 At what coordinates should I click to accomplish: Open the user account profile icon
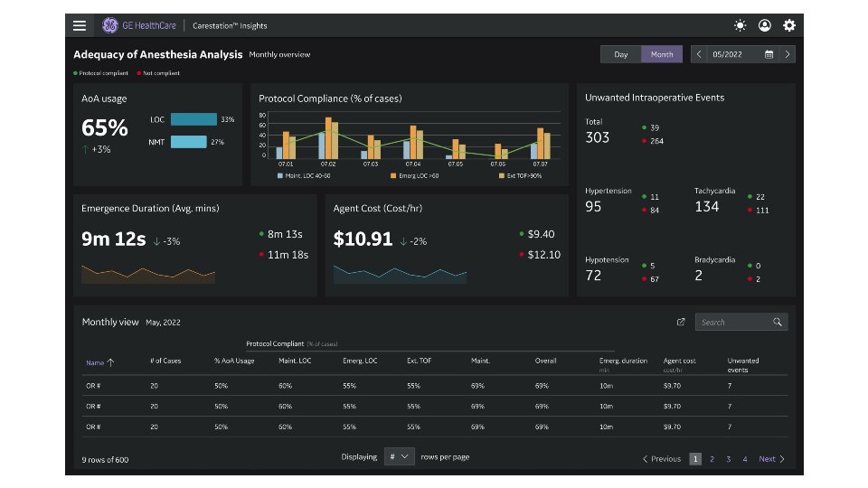pyautogui.click(x=765, y=26)
